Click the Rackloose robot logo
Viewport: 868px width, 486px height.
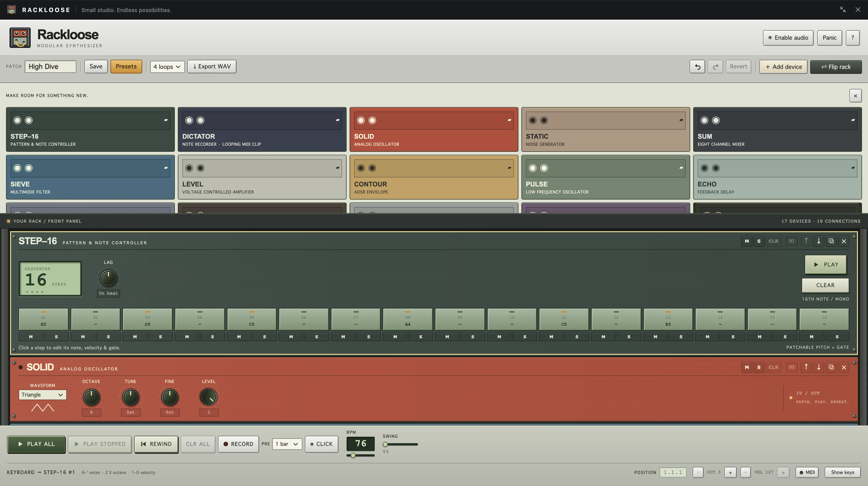(20, 38)
